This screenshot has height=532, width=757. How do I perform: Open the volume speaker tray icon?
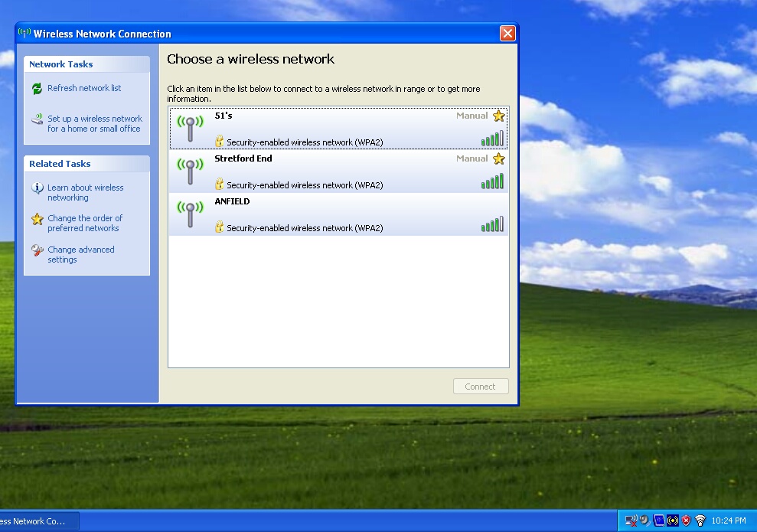(x=644, y=521)
